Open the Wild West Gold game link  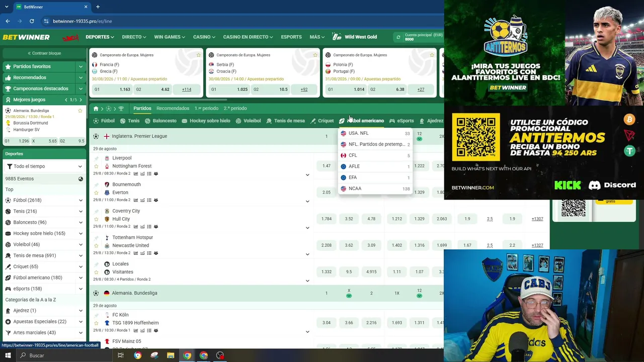click(x=355, y=37)
